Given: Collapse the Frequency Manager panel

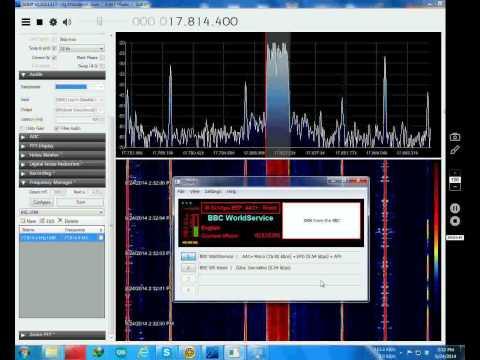Looking at the screenshot, I should point(62,182).
